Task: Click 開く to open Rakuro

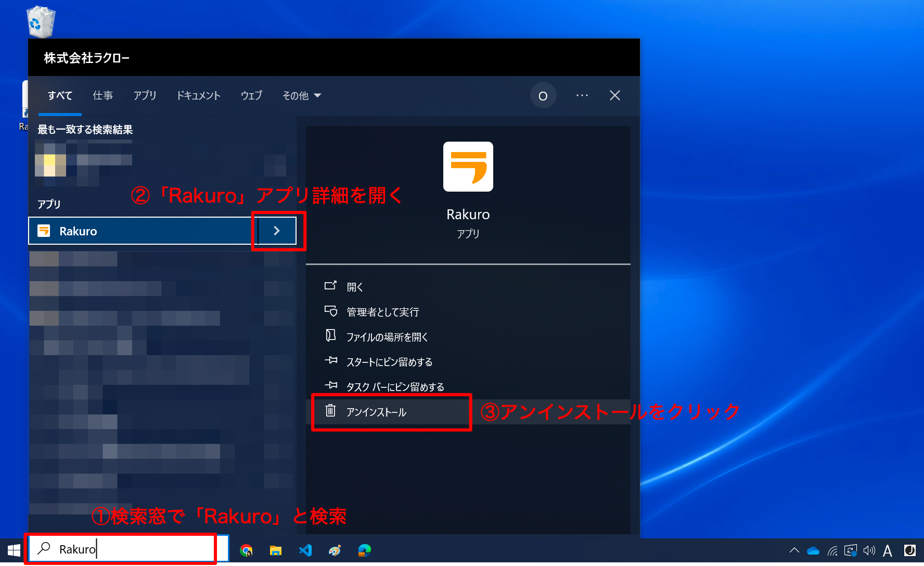Action: [468, 287]
